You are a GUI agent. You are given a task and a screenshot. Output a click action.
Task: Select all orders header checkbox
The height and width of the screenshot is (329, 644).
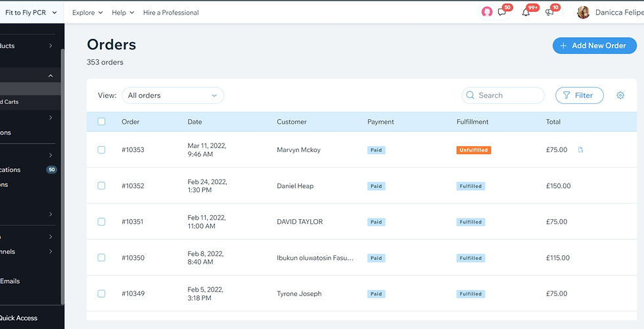click(x=101, y=121)
